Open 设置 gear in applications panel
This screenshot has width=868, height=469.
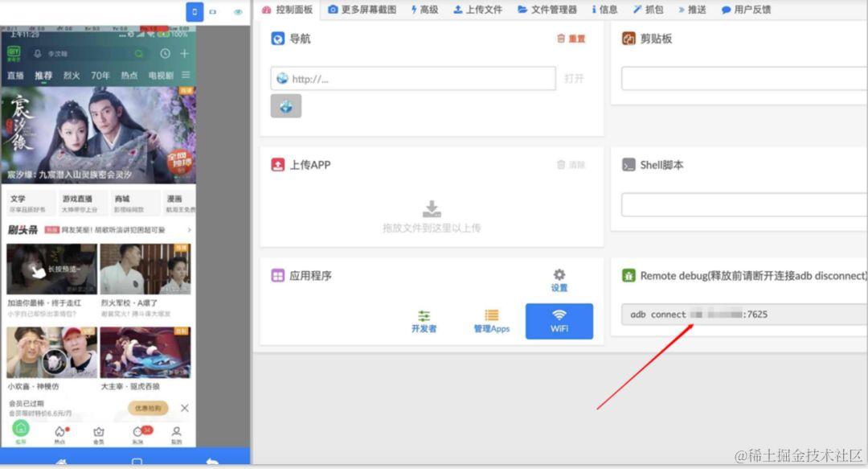pos(559,280)
